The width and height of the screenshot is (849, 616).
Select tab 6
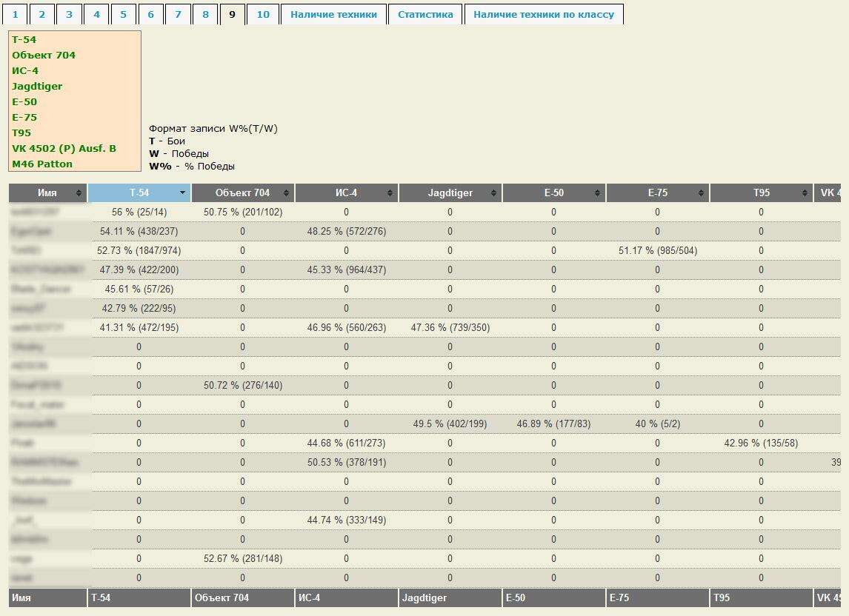click(150, 15)
